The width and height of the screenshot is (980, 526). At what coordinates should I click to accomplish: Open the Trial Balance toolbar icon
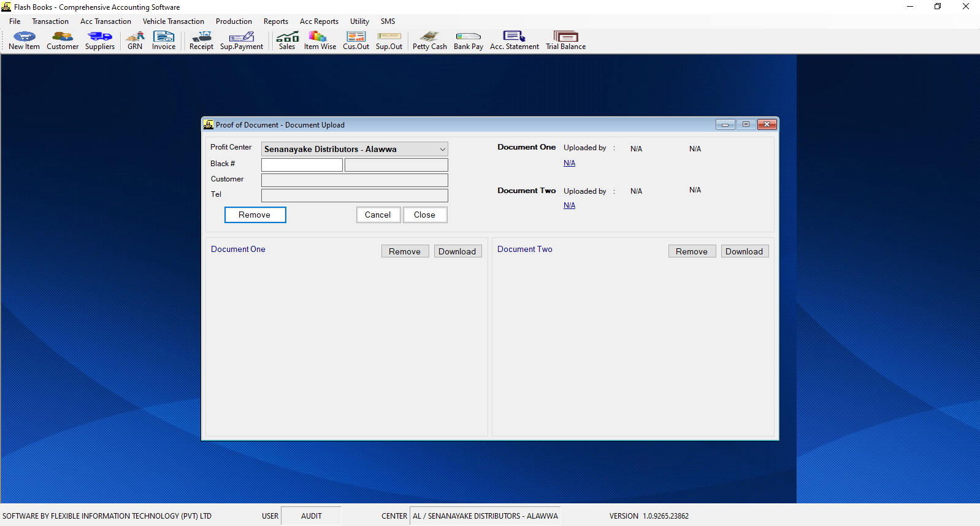coord(565,40)
